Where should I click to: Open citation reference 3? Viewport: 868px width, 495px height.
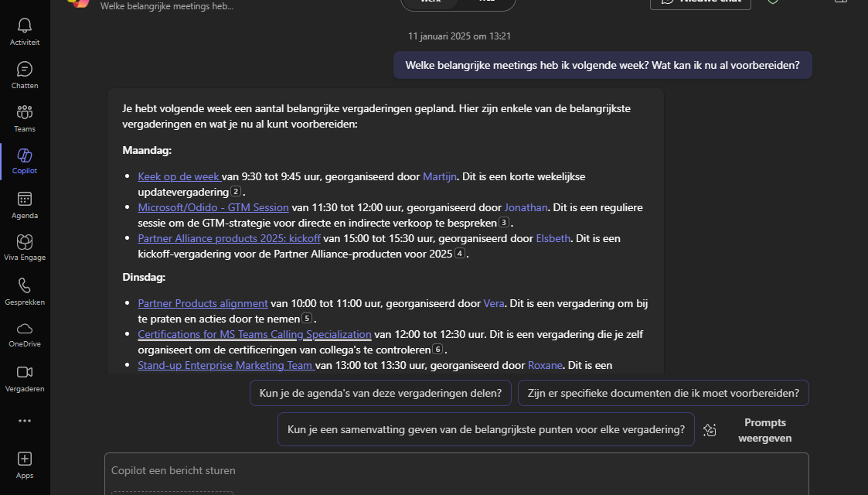504,223
